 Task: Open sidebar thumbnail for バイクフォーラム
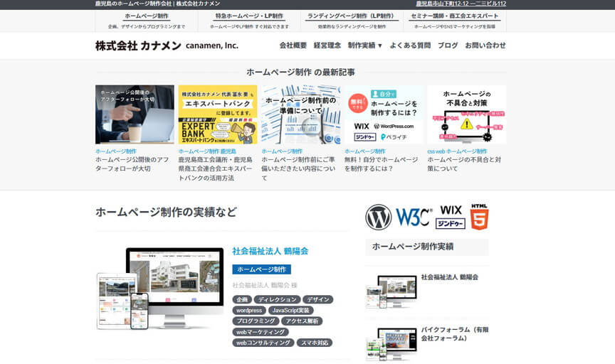tap(391, 344)
